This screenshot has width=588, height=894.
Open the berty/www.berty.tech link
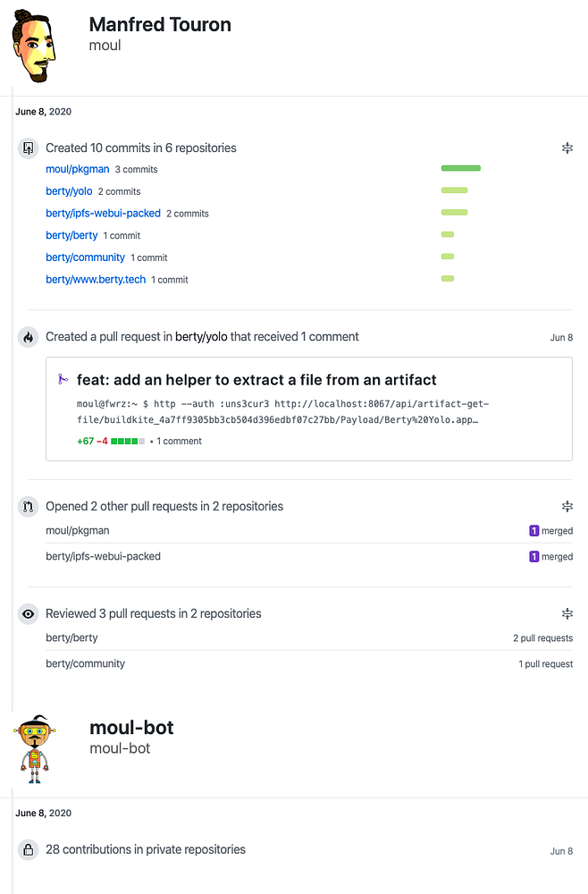pyautogui.click(x=96, y=280)
